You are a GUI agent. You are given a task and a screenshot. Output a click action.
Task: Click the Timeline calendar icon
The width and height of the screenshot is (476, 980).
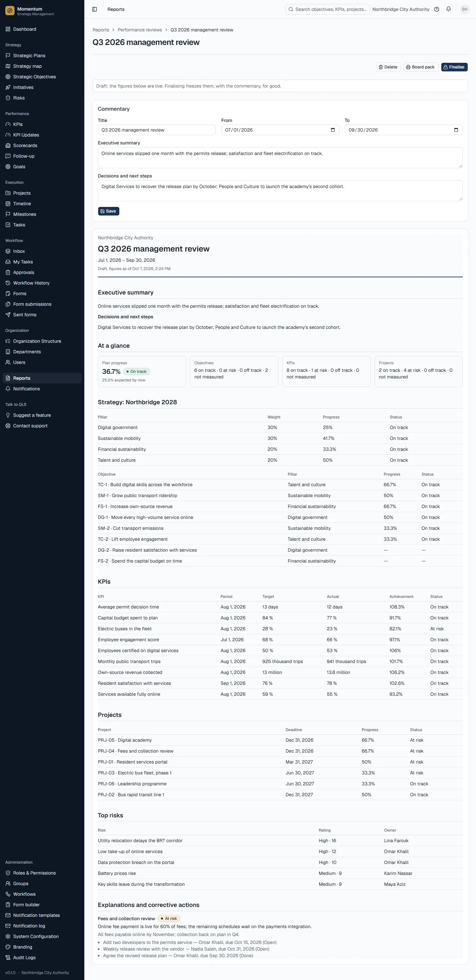pos(8,204)
